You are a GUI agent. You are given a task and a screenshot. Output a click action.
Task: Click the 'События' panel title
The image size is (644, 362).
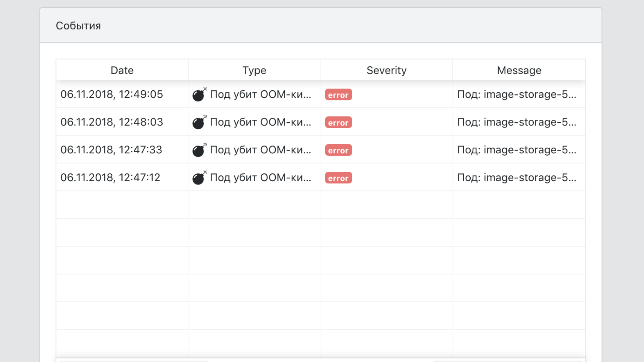(78, 26)
